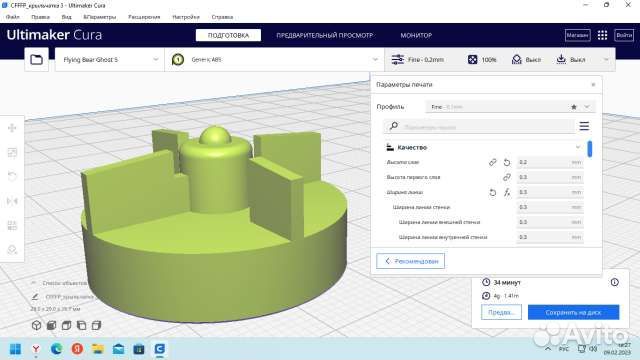Select the Support Blocker tool
Screen dimensions: 640x360
(x=12, y=250)
